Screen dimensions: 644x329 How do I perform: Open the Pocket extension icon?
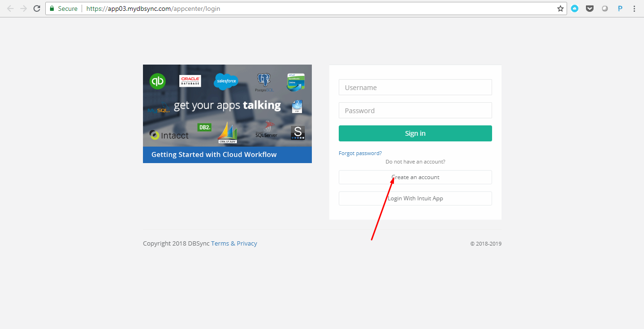590,8
